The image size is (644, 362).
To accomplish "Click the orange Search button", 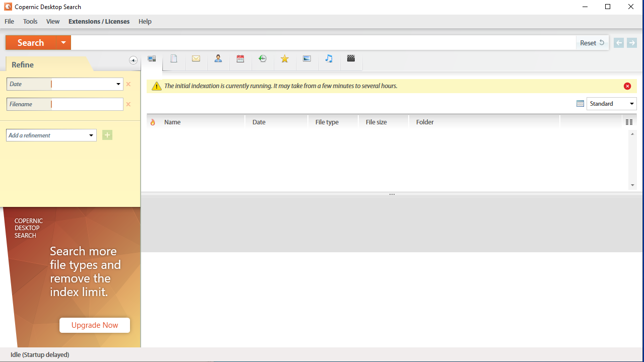I will pyautogui.click(x=31, y=43).
